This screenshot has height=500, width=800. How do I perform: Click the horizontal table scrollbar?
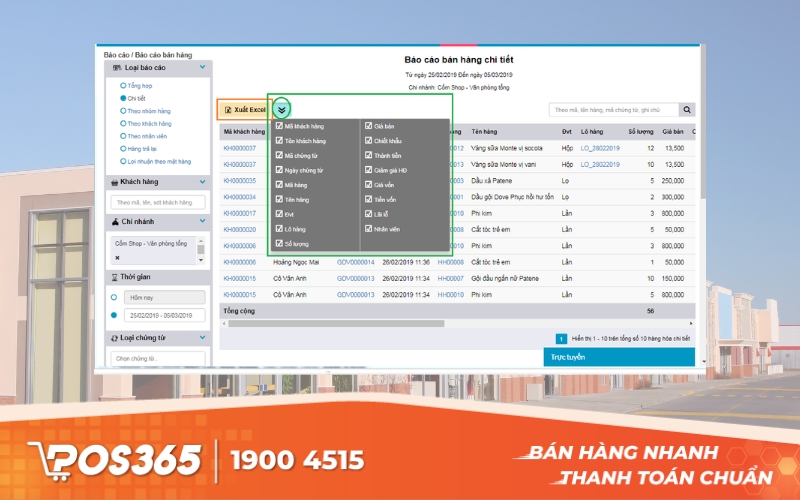pyautogui.click(x=336, y=323)
